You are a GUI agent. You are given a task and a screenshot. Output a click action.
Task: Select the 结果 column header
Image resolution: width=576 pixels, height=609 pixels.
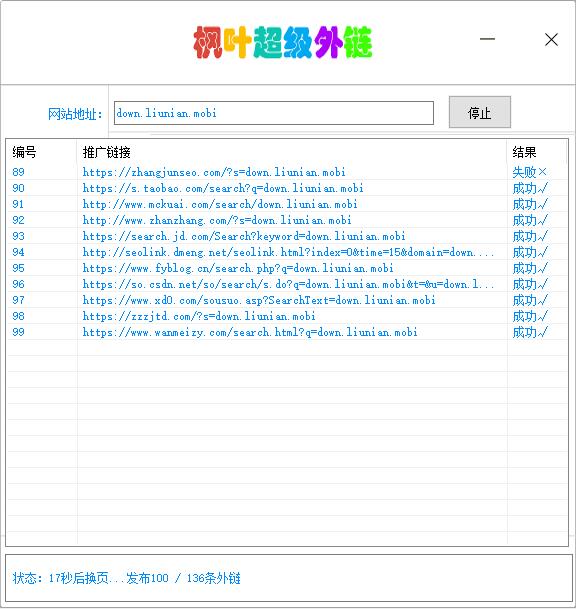524,152
